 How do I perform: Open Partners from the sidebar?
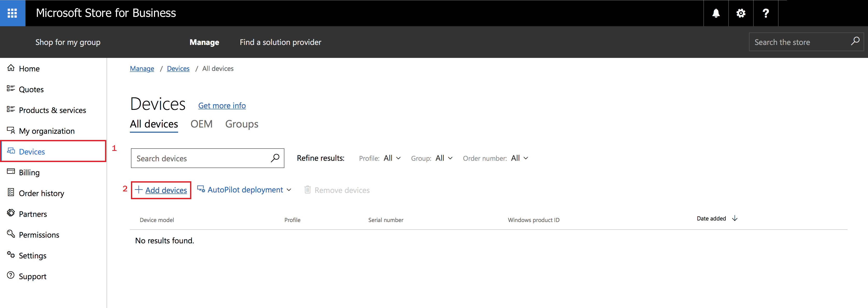point(33,214)
